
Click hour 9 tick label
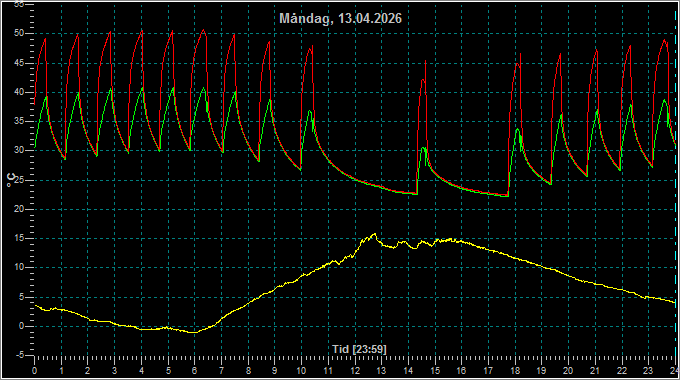coord(275,371)
